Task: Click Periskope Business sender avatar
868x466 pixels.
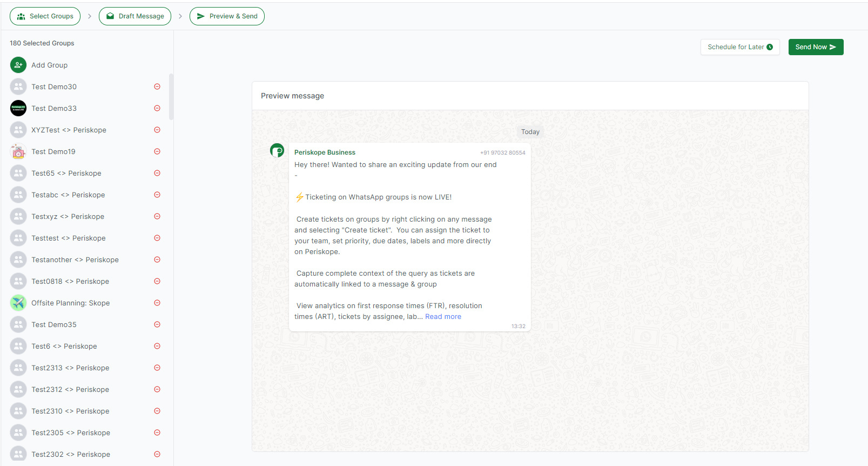Action: pyautogui.click(x=277, y=150)
